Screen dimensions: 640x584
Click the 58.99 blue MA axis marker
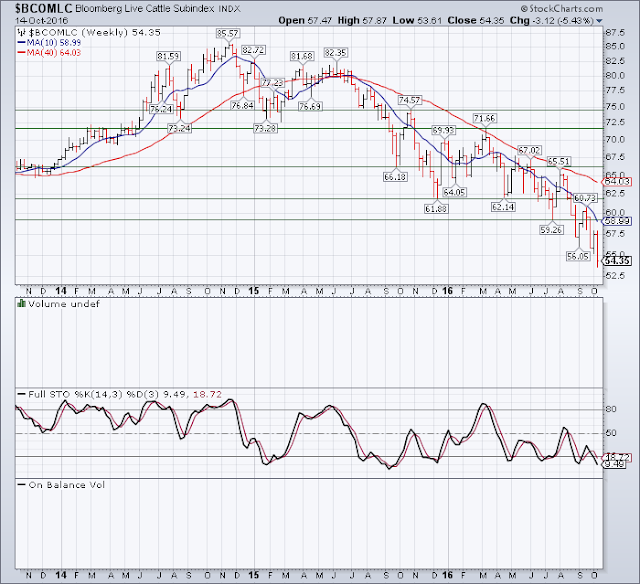(x=617, y=221)
